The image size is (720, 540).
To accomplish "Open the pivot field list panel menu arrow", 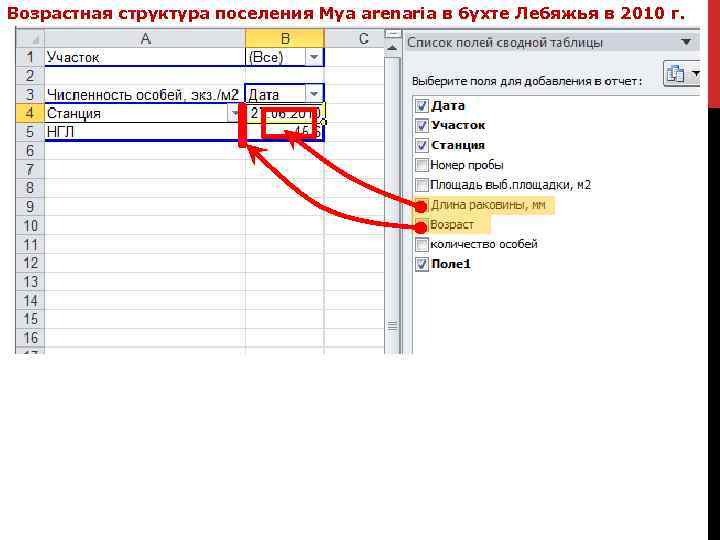I will 686,42.
